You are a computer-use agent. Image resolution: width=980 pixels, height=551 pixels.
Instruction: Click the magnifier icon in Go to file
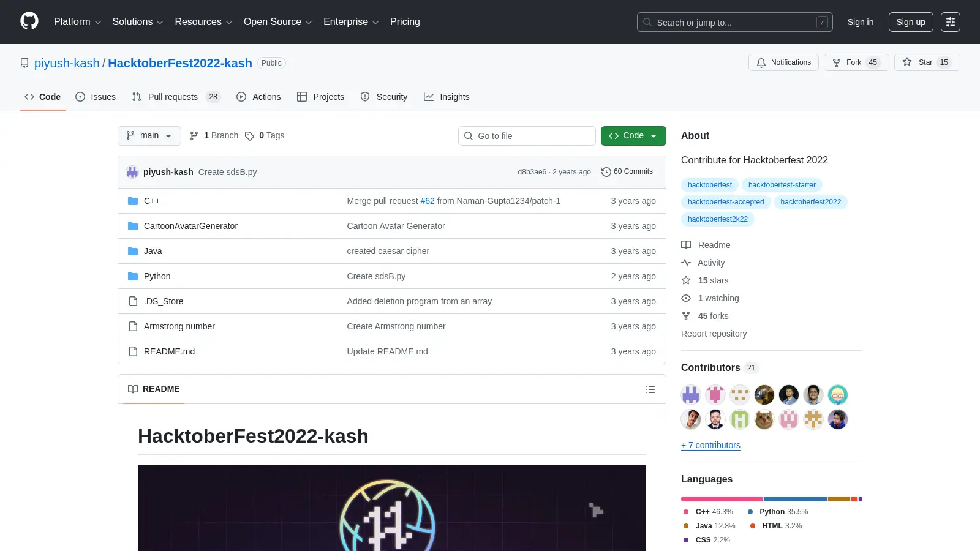(x=469, y=136)
